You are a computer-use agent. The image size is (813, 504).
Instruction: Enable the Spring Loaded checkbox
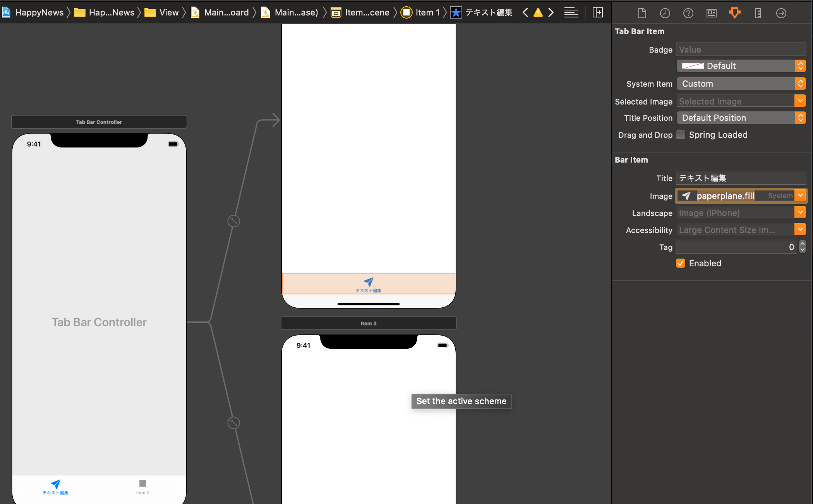click(681, 135)
